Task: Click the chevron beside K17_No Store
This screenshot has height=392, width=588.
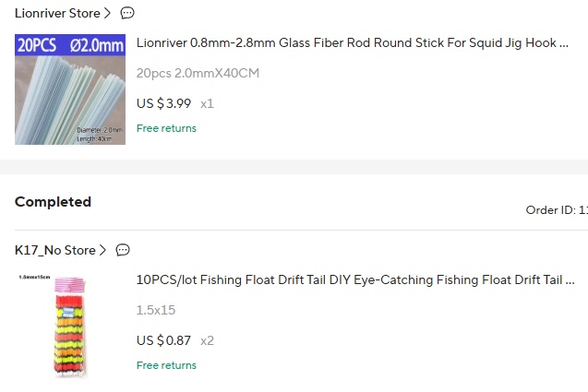Action: click(x=102, y=250)
